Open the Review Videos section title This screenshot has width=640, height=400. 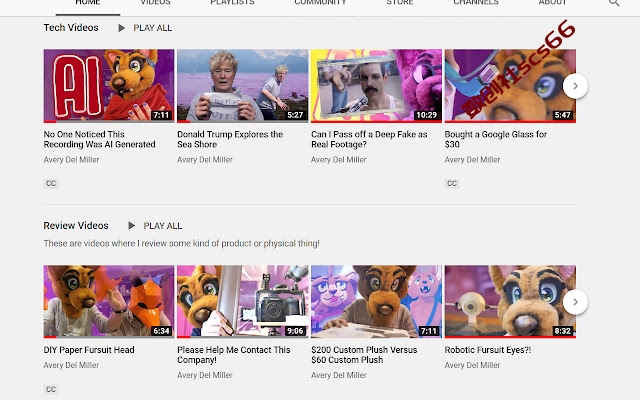pyautogui.click(x=76, y=226)
